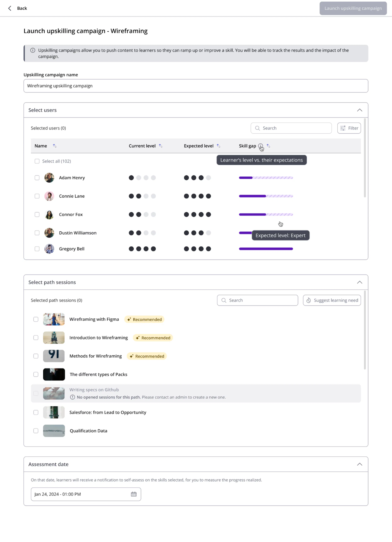
Task: Click the Selected users (0) label
Action: (x=48, y=128)
